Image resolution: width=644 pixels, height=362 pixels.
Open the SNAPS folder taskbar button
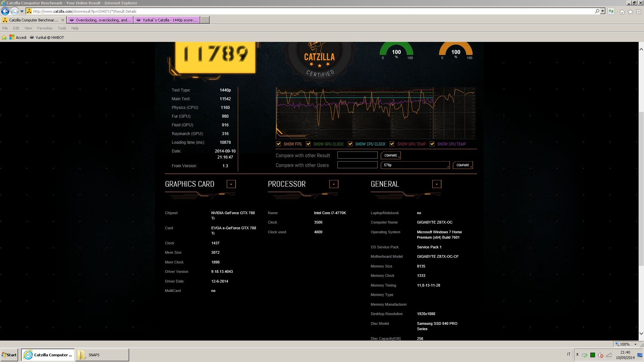102,355
